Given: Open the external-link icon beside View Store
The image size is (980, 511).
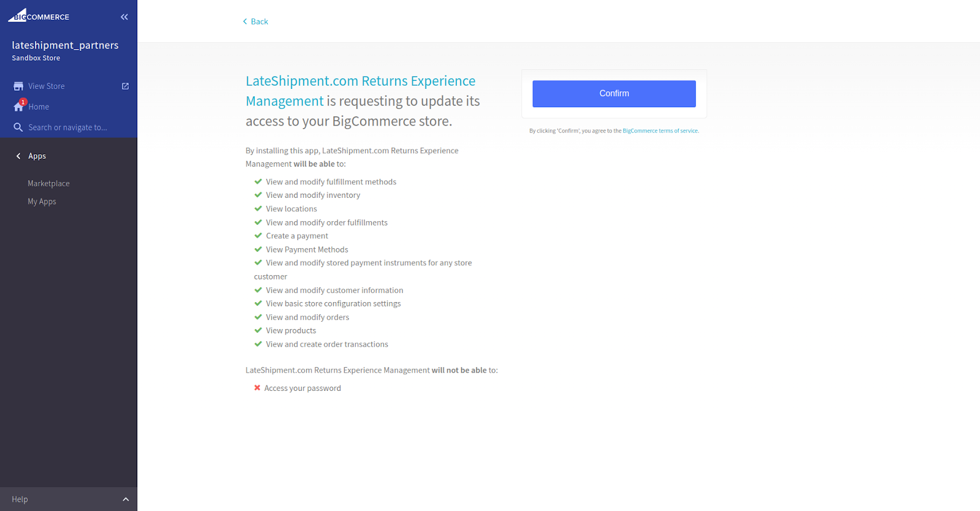Looking at the screenshot, I should pos(125,86).
